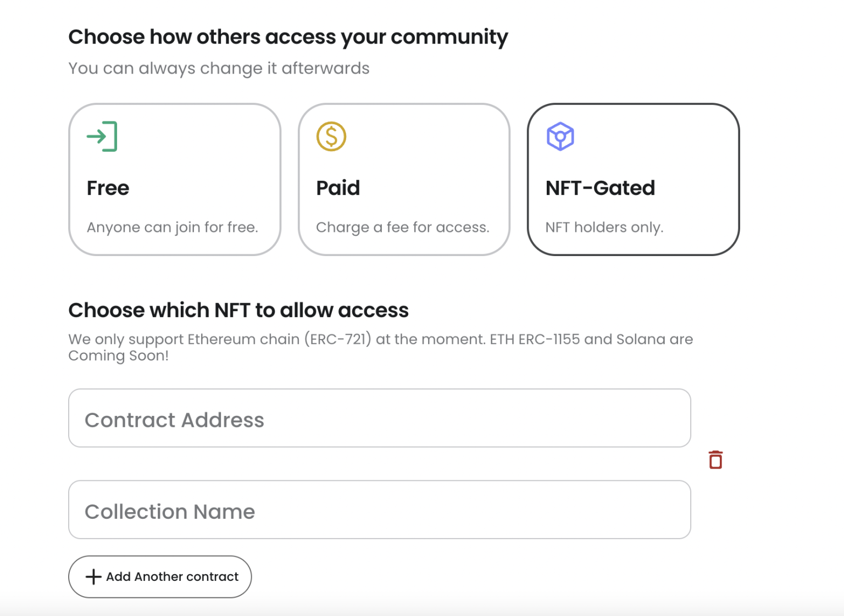Image resolution: width=844 pixels, height=616 pixels.
Task: Click into the Contract Address field
Action: click(x=379, y=418)
